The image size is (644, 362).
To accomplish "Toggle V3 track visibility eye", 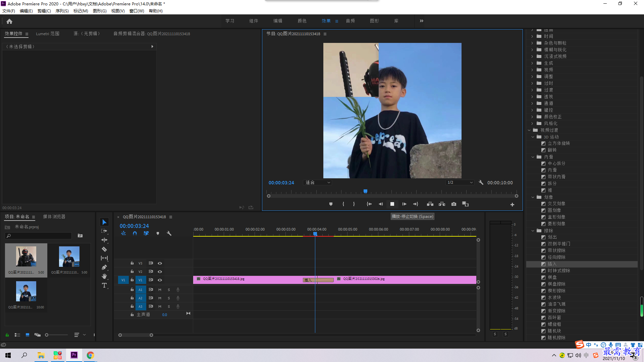I will (160, 263).
